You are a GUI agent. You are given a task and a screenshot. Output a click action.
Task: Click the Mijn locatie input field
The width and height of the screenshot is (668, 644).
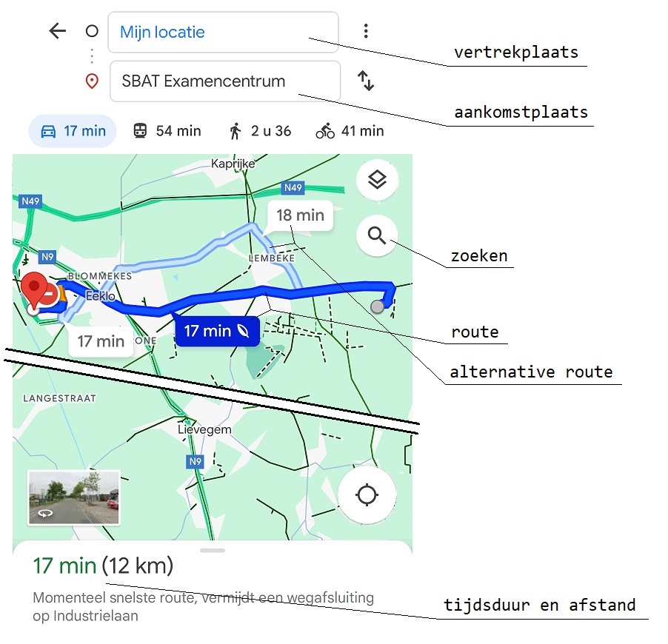[x=222, y=33]
